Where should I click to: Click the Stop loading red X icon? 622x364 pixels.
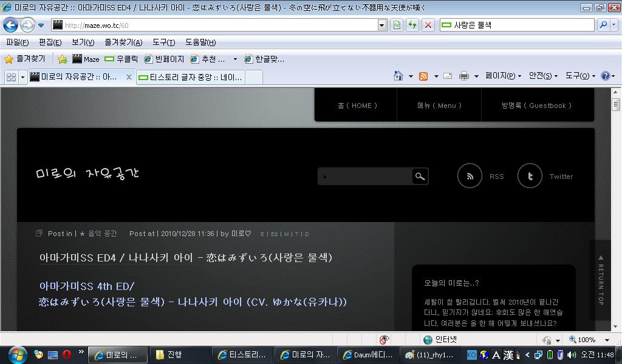[x=428, y=25]
